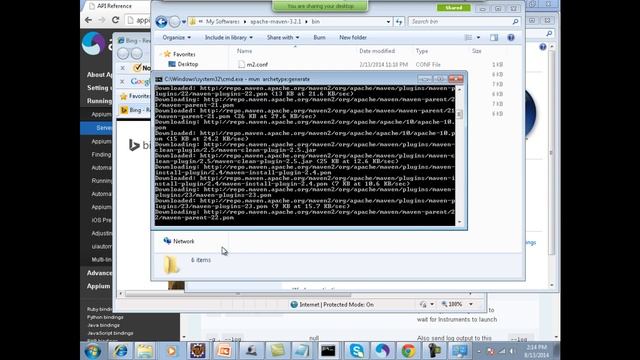
Task: Go forward in the Explorer window
Action: [174, 22]
